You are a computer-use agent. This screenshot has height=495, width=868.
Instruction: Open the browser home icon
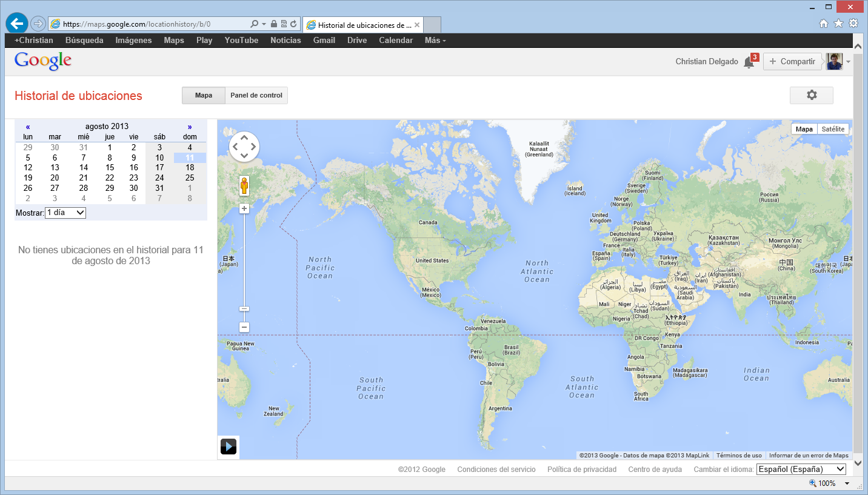tap(824, 24)
